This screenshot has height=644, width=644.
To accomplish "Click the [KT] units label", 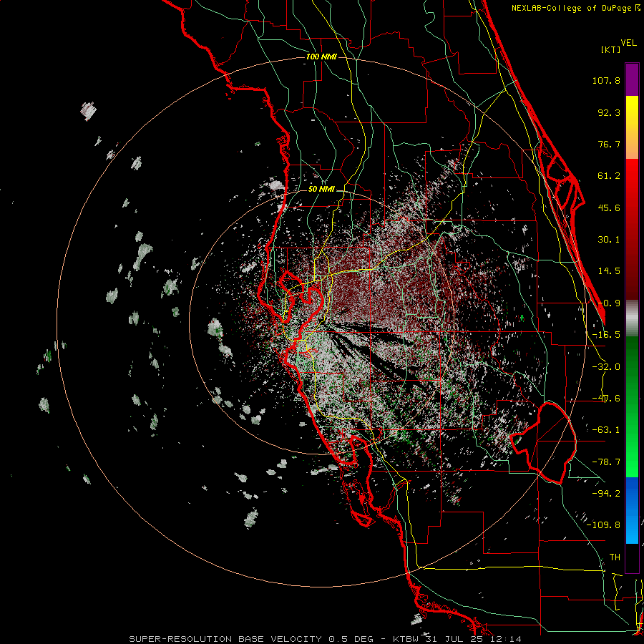I will pos(611,49).
